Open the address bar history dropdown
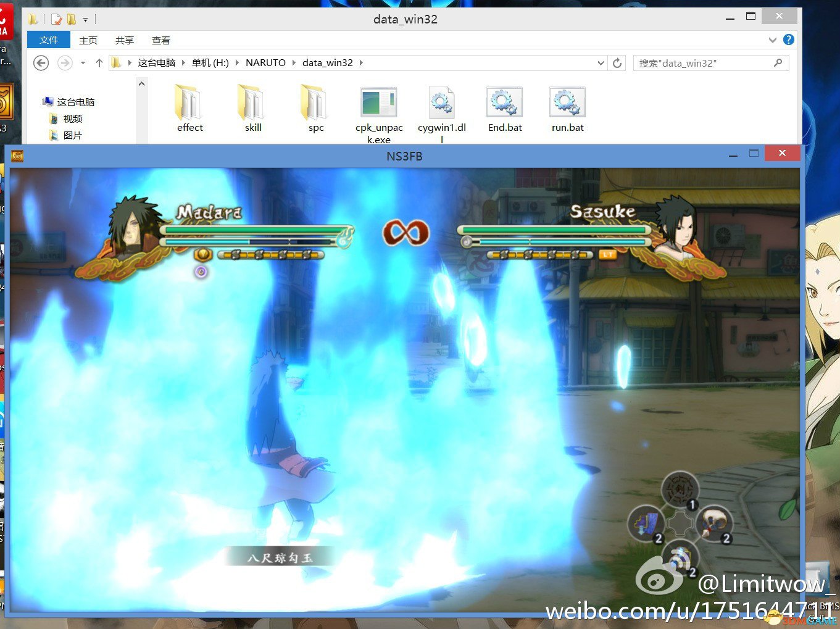Image resolution: width=840 pixels, height=629 pixels. click(x=601, y=63)
